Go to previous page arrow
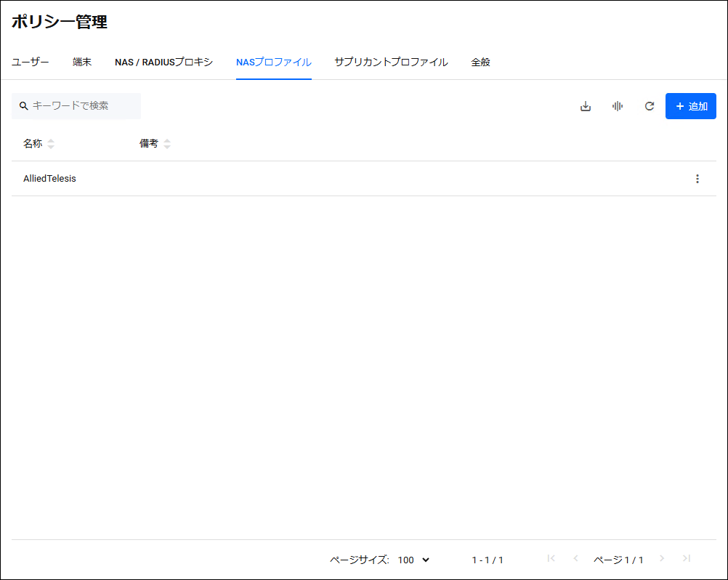 pos(575,559)
